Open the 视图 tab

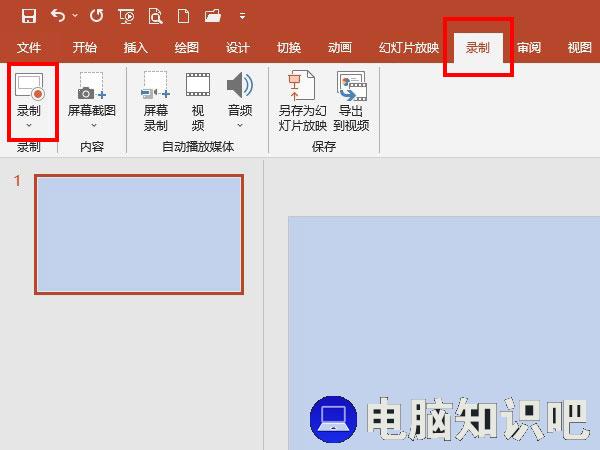click(x=580, y=47)
